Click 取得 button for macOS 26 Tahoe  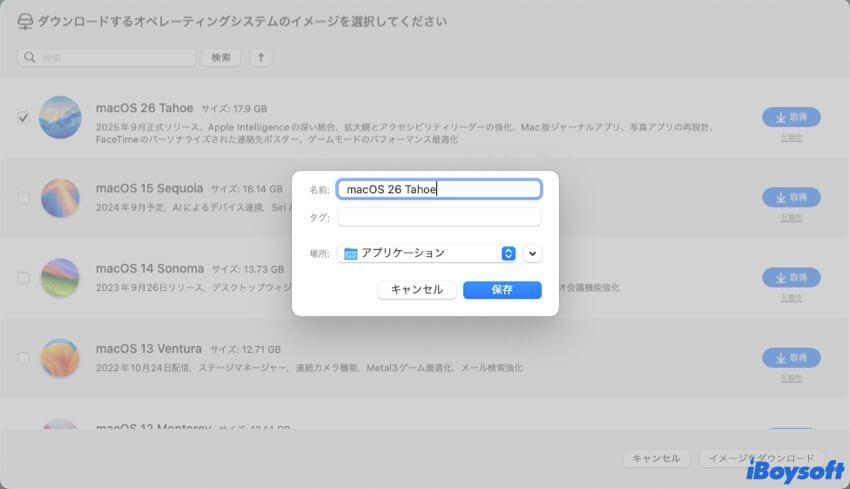click(x=791, y=117)
